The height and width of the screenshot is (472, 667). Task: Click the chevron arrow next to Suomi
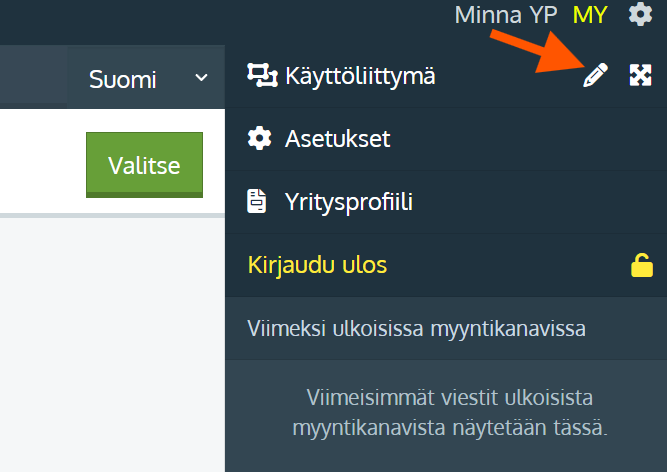pyautogui.click(x=201, y=78)
